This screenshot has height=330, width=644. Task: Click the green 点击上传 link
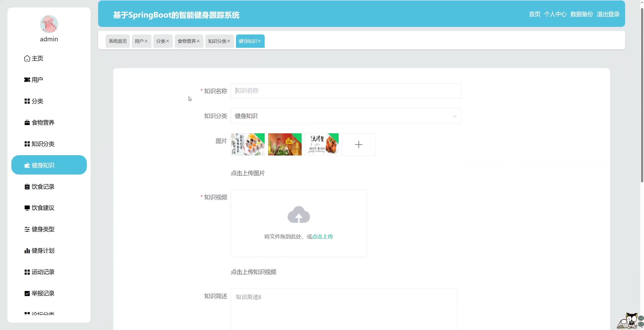[323, 237]
